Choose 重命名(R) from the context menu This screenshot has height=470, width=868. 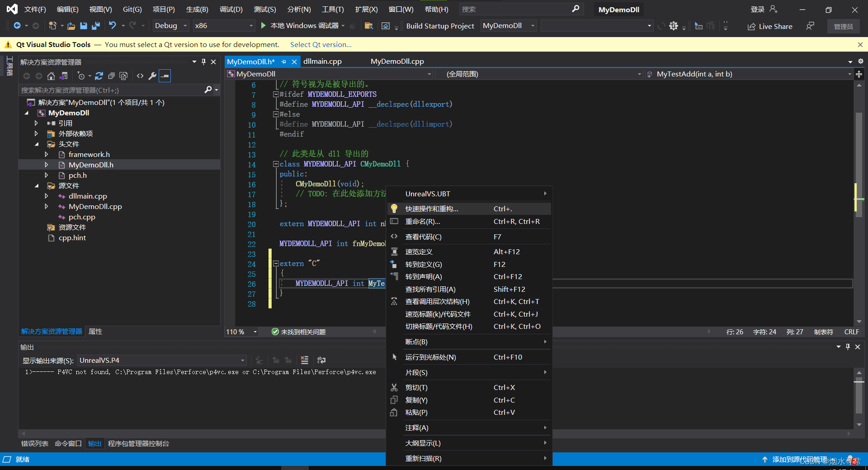[423, 222]
